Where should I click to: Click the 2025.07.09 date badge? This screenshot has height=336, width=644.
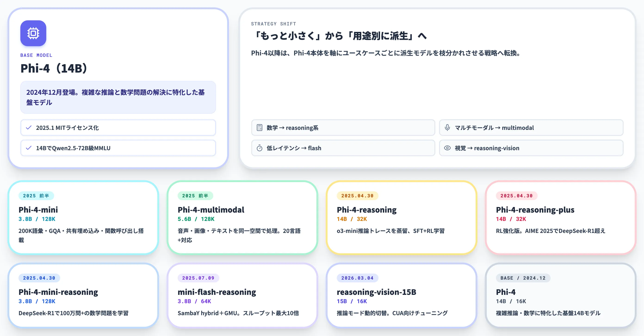pos(198,278)
